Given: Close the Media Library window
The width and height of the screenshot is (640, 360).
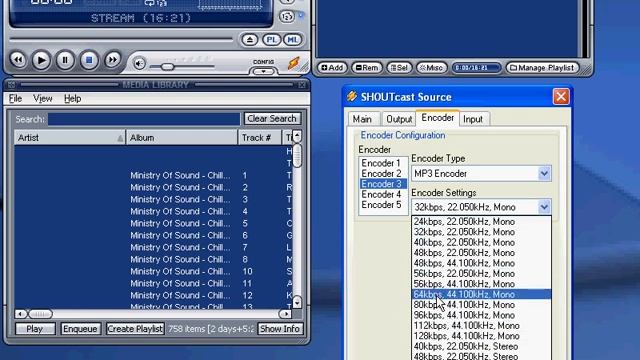Looking at the screenshot, I should pyautogui.click(x=302, y=85).
